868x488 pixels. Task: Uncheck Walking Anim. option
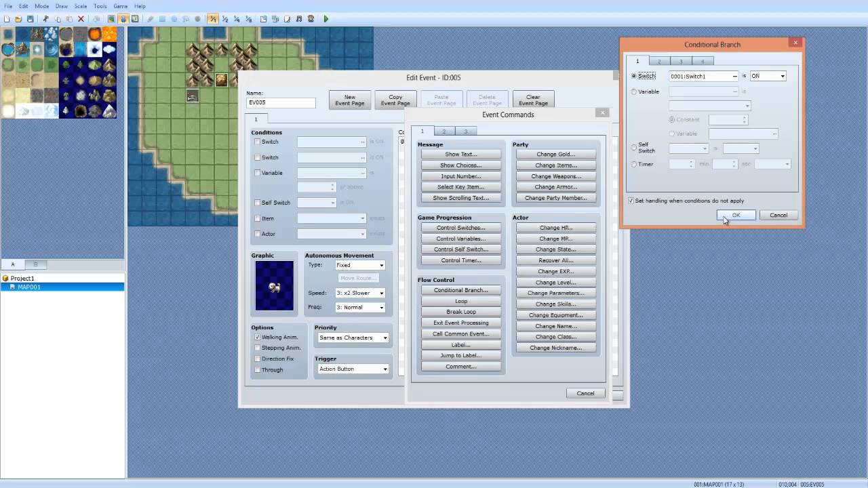[257, 337]
